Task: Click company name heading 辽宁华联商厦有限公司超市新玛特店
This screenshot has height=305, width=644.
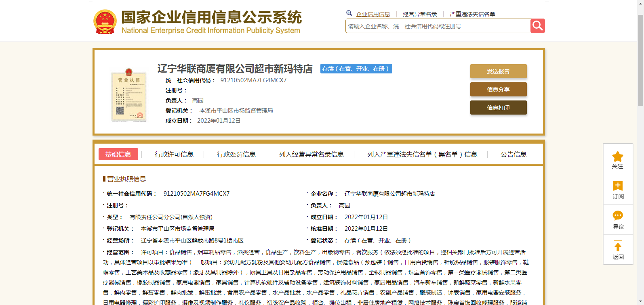Action: [235, 69]
